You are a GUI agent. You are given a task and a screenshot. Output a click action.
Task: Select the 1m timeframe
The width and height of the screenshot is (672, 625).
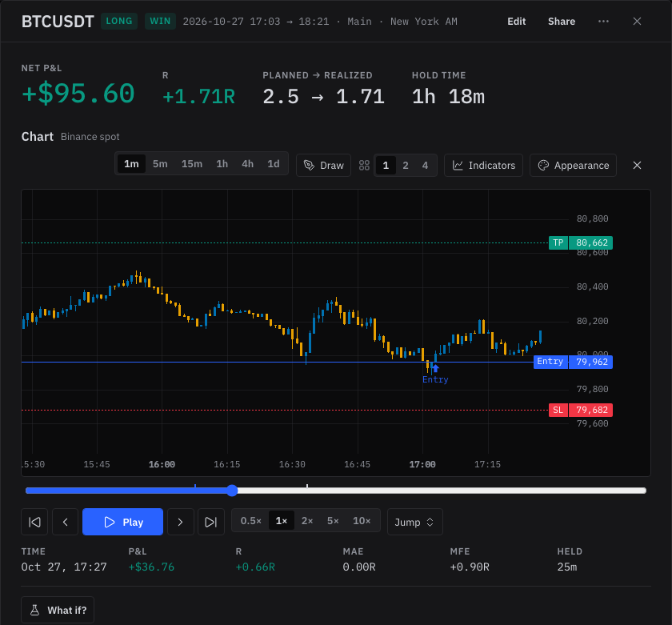pyautogui.click(x=131, y=164)
